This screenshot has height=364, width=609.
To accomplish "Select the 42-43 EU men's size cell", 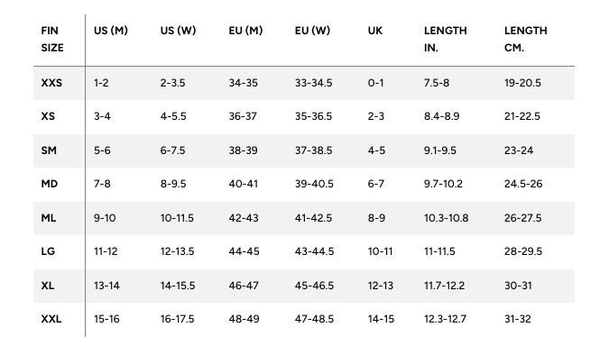I will tap(243, 218).
